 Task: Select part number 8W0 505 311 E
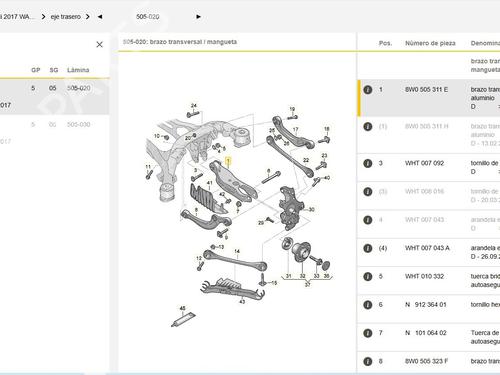click(427, 90)
